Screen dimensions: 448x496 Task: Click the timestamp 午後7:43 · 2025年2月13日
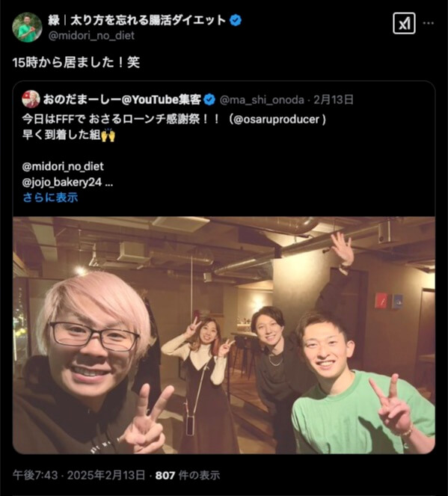pyautogui.click(x=79, y=475)
